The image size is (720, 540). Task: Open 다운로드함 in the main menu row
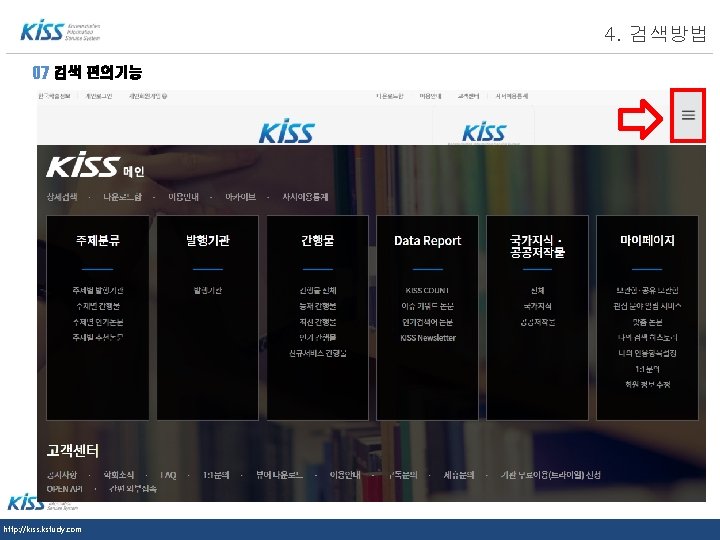point(122,197)
